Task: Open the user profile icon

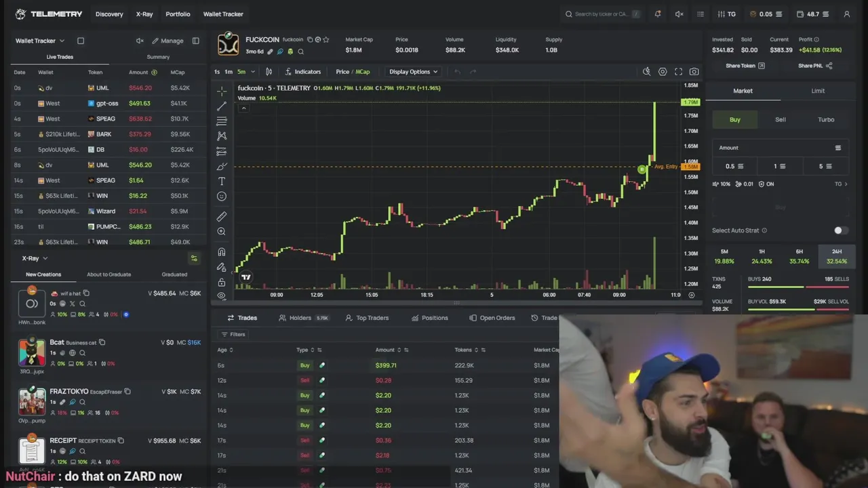Action: tap(846, 14)
